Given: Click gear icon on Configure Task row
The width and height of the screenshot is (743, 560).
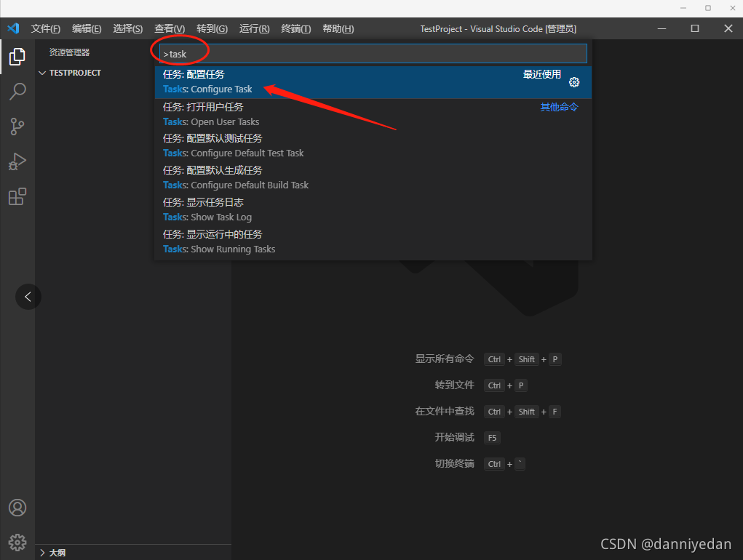Looking at the screenshot, I should pyautogui.click(x=574, y=82).
